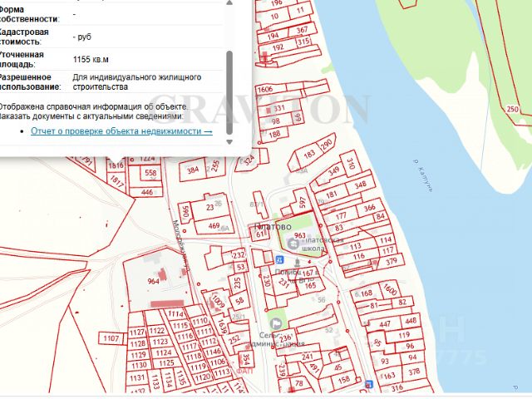Select parcel 448
This screenshot has height=399, width=532.
pyautogui.click(x=411, y=321)
